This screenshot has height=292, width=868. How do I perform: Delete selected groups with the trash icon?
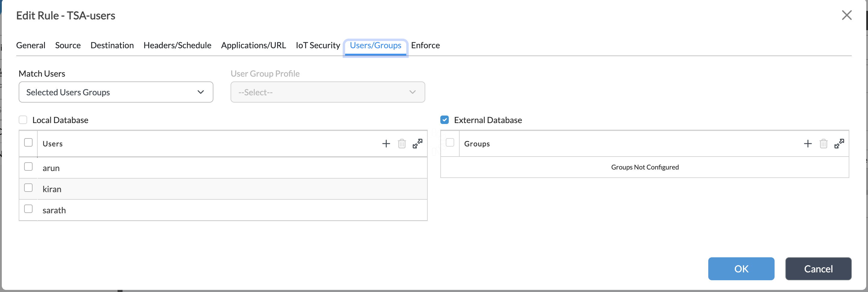(823, 144)
